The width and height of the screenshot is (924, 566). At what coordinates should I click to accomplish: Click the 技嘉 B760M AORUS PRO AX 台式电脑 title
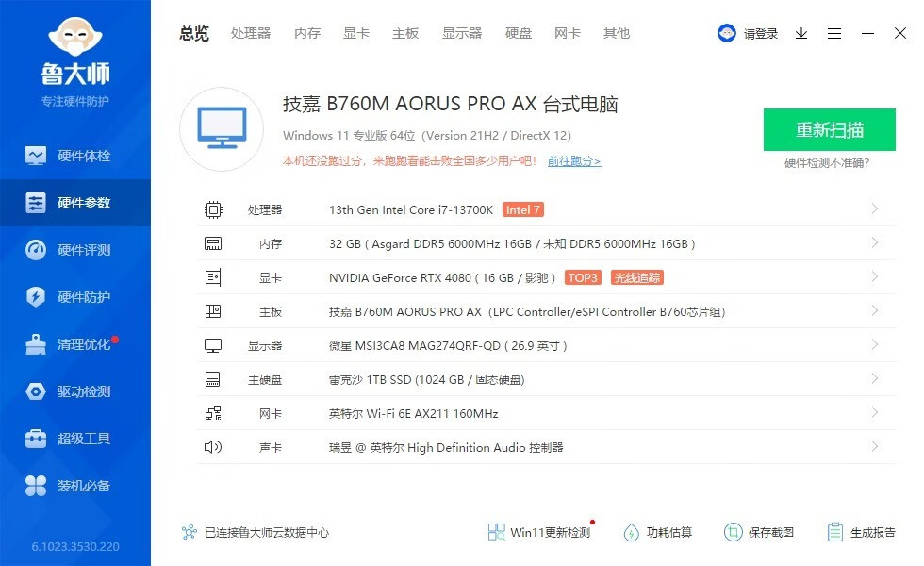451,105
